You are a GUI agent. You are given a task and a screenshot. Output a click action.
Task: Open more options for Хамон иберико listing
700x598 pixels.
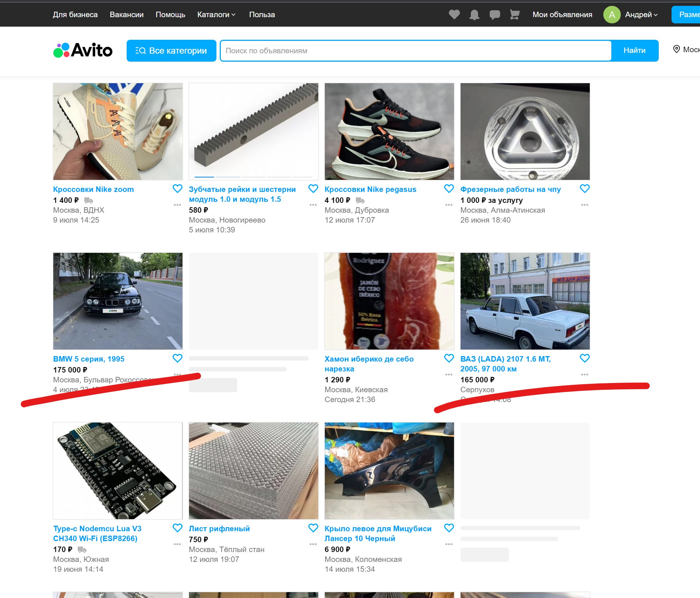[x=449, y=374]
